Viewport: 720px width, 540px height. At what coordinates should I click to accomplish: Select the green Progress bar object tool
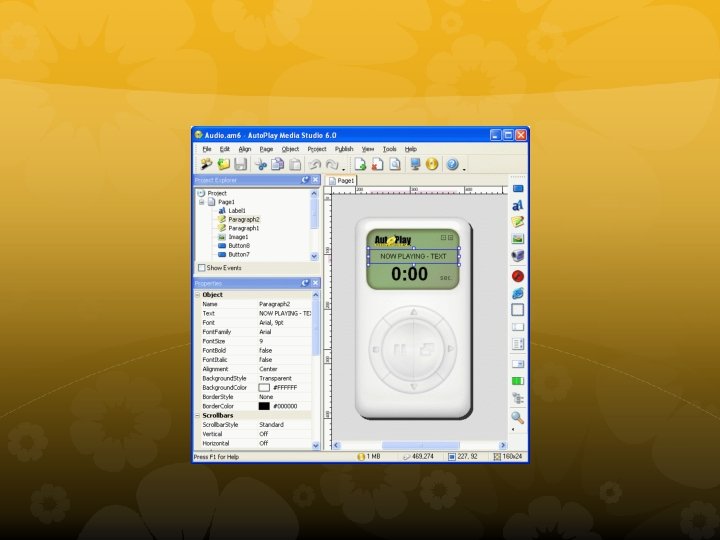pos(518,381)
